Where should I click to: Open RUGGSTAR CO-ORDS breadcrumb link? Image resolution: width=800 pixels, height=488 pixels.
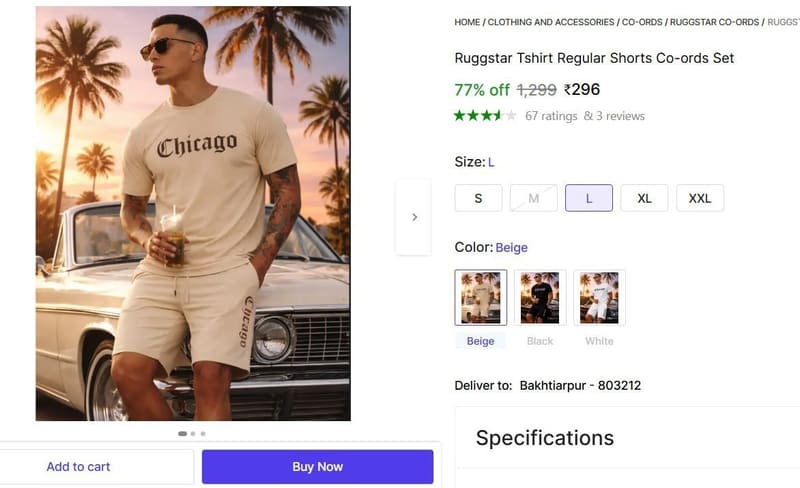714,22
